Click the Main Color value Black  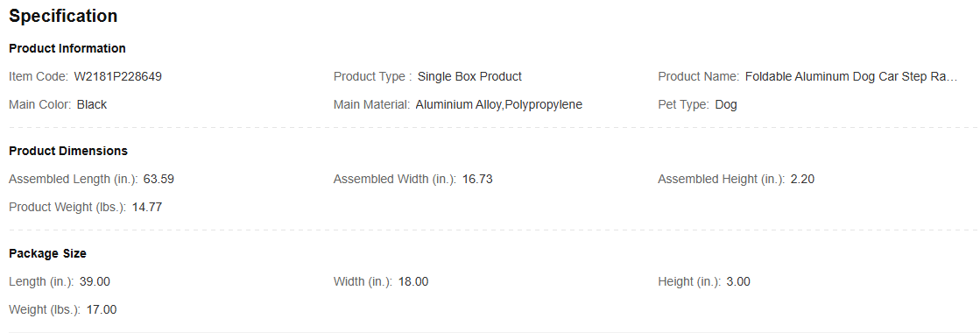coord(92,105)
